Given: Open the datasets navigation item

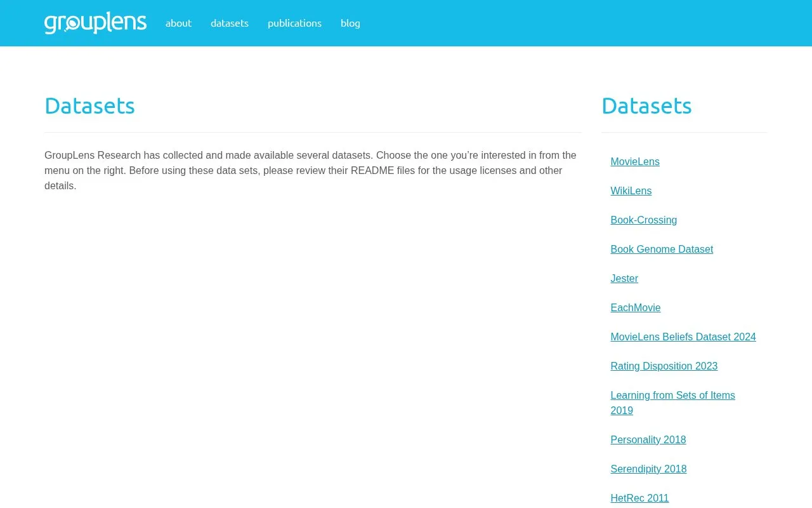Looking at the screenshot, I should coord(230,23).
